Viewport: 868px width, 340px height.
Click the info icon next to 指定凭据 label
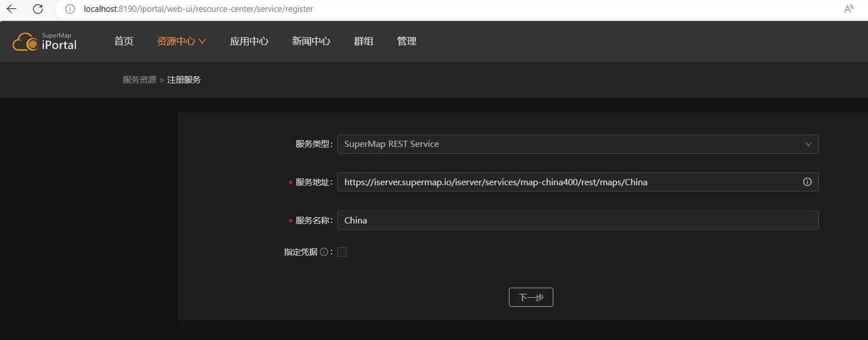[x=324, y=252]
